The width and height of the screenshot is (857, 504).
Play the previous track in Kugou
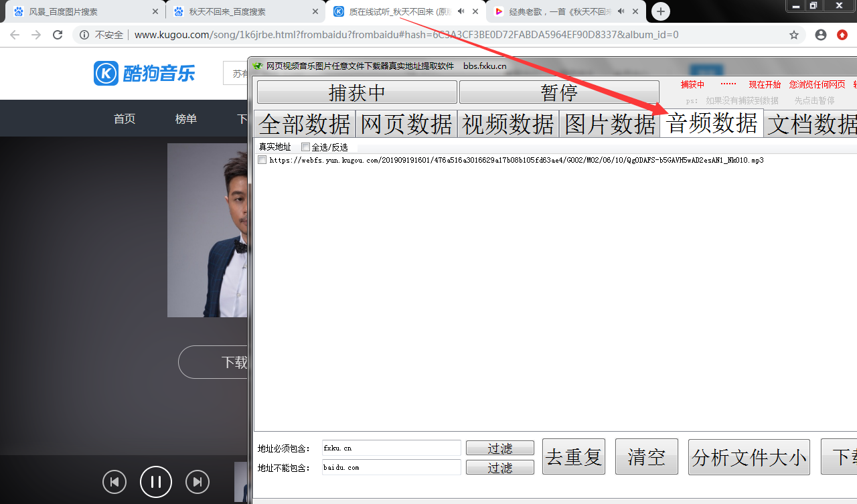point(114,482)
